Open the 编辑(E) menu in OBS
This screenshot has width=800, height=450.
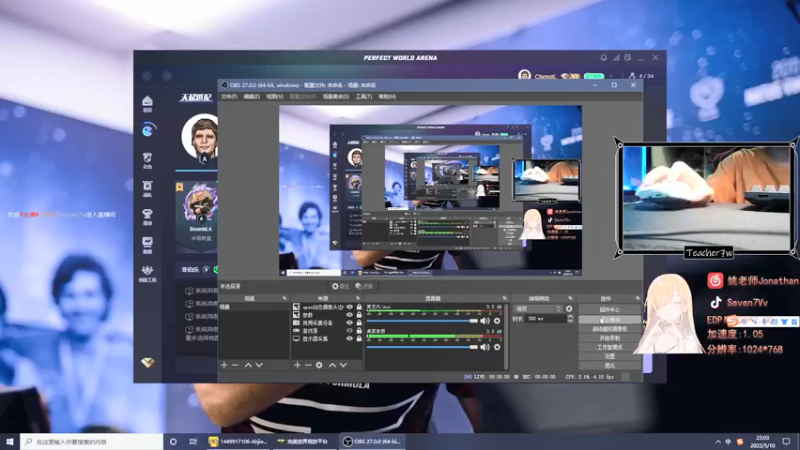(x=252, y=96)
